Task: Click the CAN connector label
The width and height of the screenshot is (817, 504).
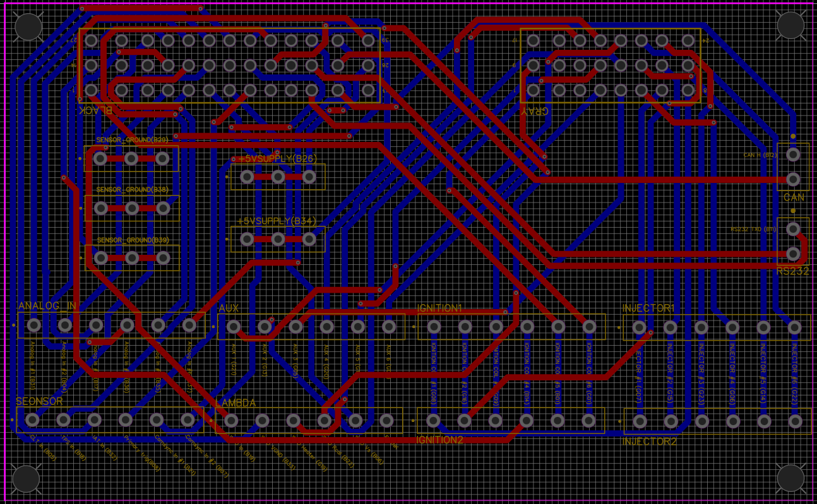Action: click(x=794, y=197)
